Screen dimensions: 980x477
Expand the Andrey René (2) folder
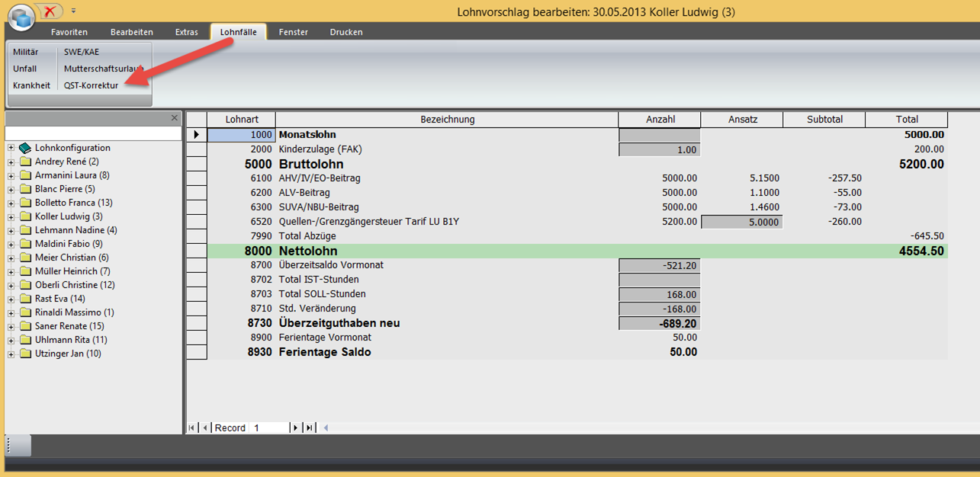[11, 162]
